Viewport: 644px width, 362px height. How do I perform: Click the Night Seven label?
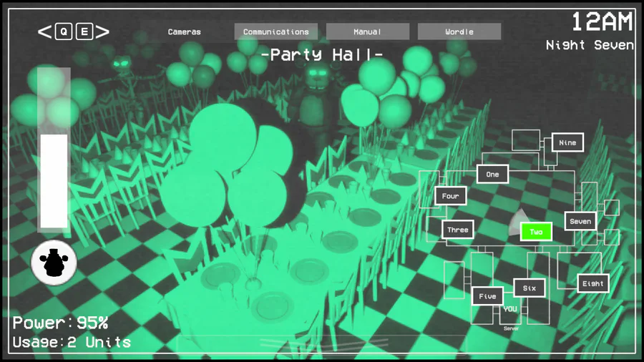click(590, 45)
